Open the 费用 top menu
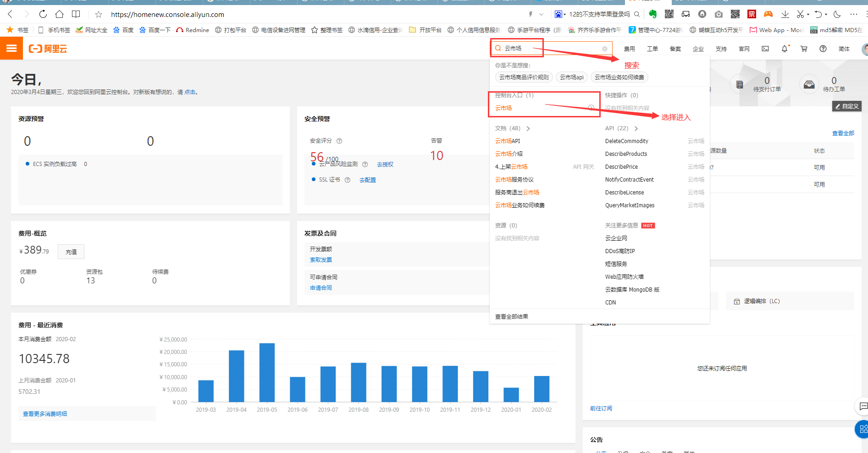The height and width of the screenshot is (453, 868). click(630, 49)
